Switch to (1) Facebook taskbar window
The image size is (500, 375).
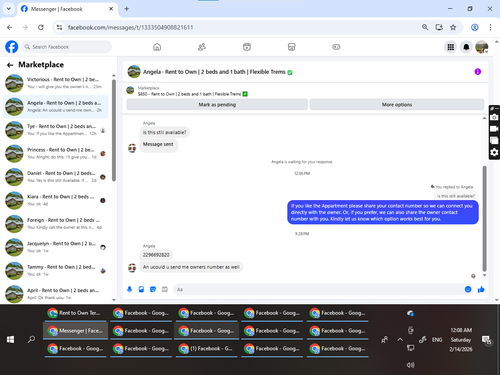(207, 349)
